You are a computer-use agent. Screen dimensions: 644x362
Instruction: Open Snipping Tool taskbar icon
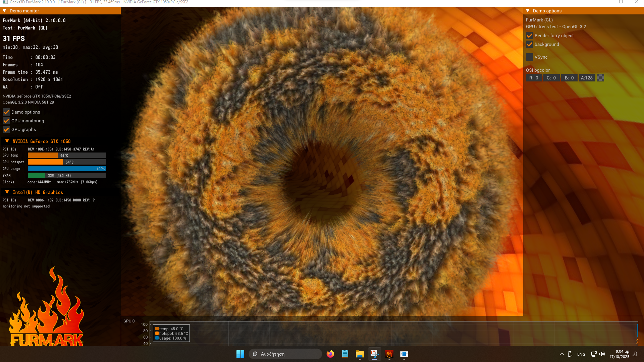[x=374, y=354]
